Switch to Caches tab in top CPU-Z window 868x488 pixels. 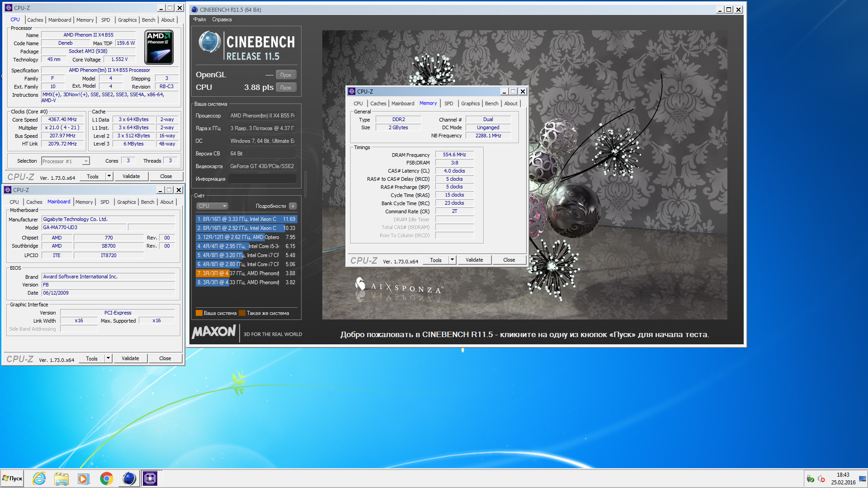tap(35, 20)
